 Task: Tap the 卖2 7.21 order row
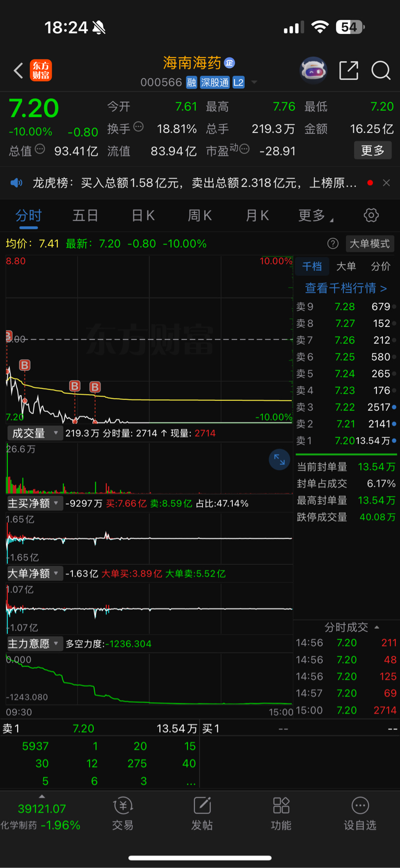345,424
